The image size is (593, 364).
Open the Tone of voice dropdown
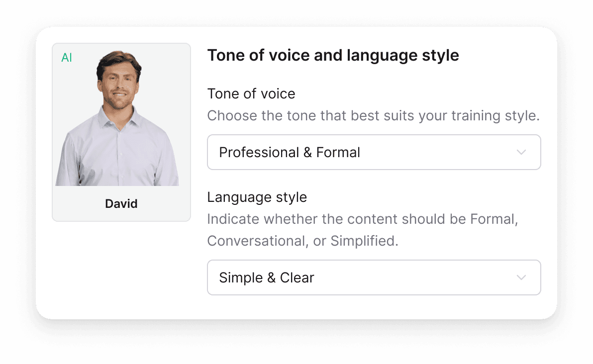tap(374, 152)
